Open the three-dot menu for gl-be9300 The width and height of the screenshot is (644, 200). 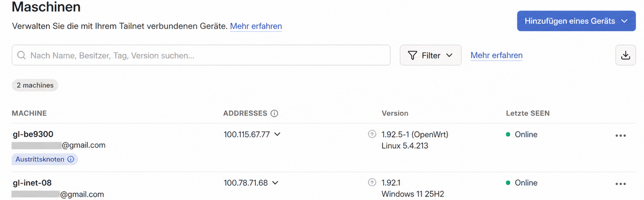pyautogui.click(x=621, y=136)
